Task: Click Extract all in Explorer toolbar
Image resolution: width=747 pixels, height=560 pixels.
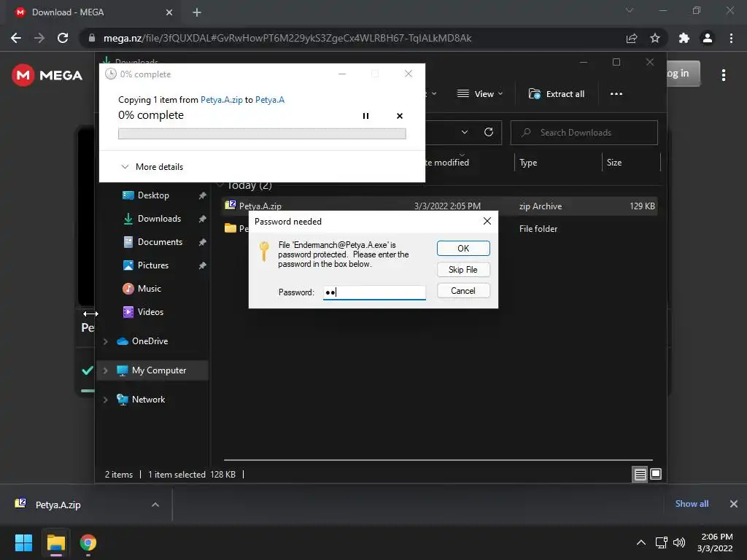Action: click(557, 94)
